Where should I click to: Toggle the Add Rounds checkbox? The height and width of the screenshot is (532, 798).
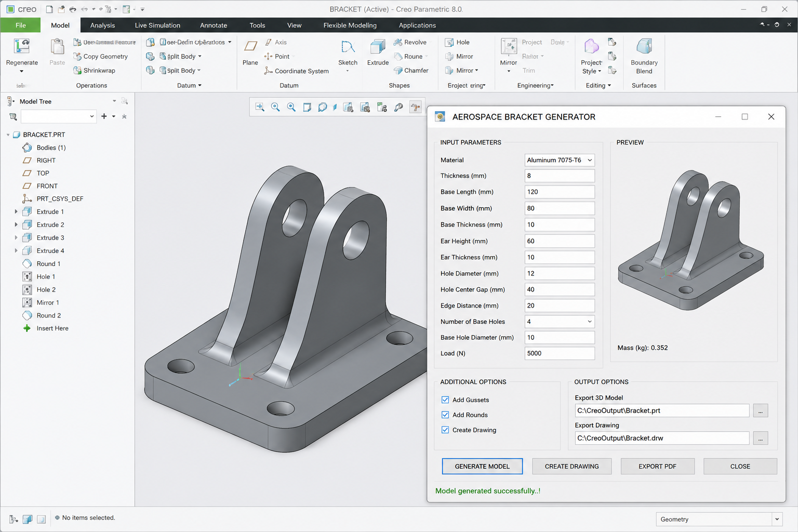pos(445,415)
